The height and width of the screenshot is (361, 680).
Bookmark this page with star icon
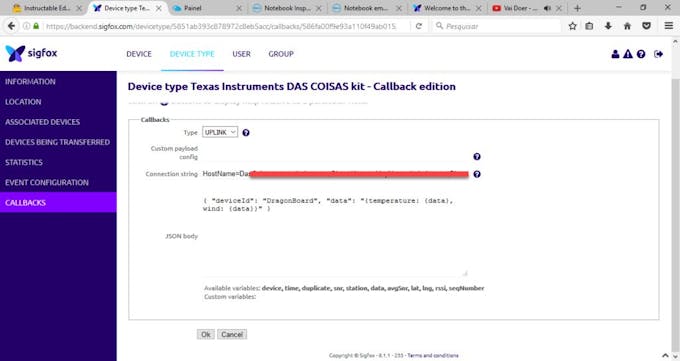572,26
